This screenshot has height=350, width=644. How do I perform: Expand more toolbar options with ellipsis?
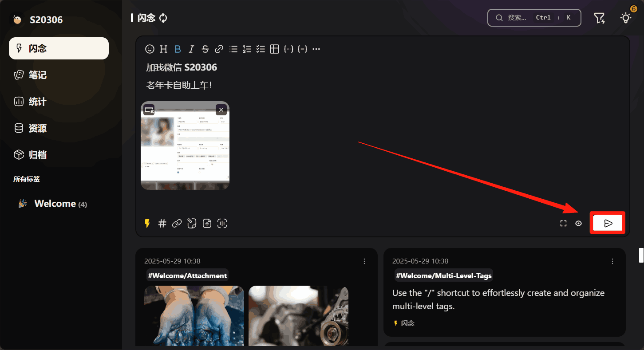tap(316, 49)
